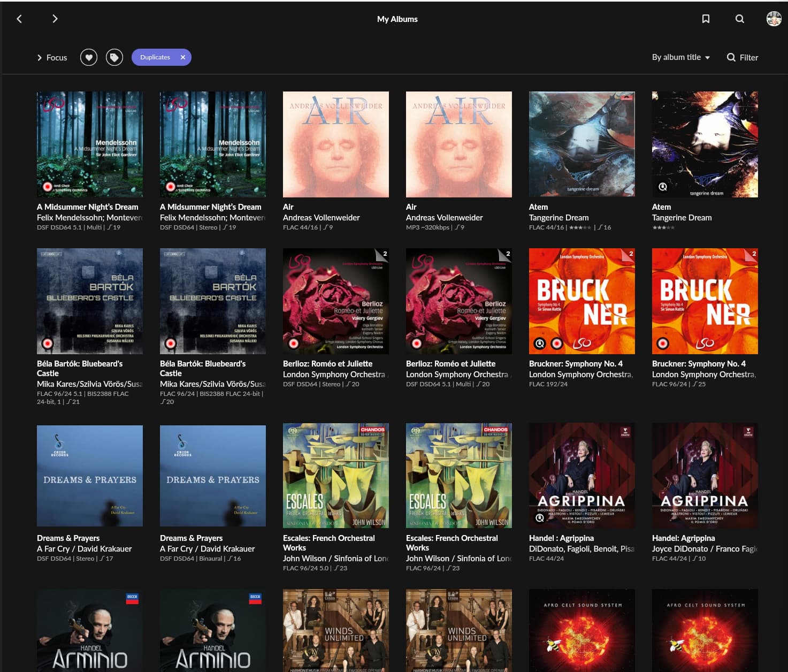
Task: Click magnifier badge on Atem cover
Action: click(x=663, y=187)
